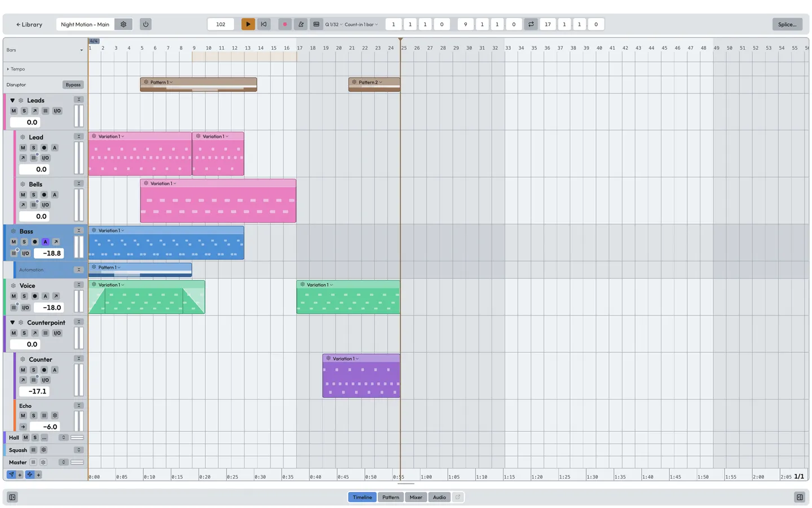Click the Bass volume value -18.8
812x508 pixels.
tap(48, 253)
